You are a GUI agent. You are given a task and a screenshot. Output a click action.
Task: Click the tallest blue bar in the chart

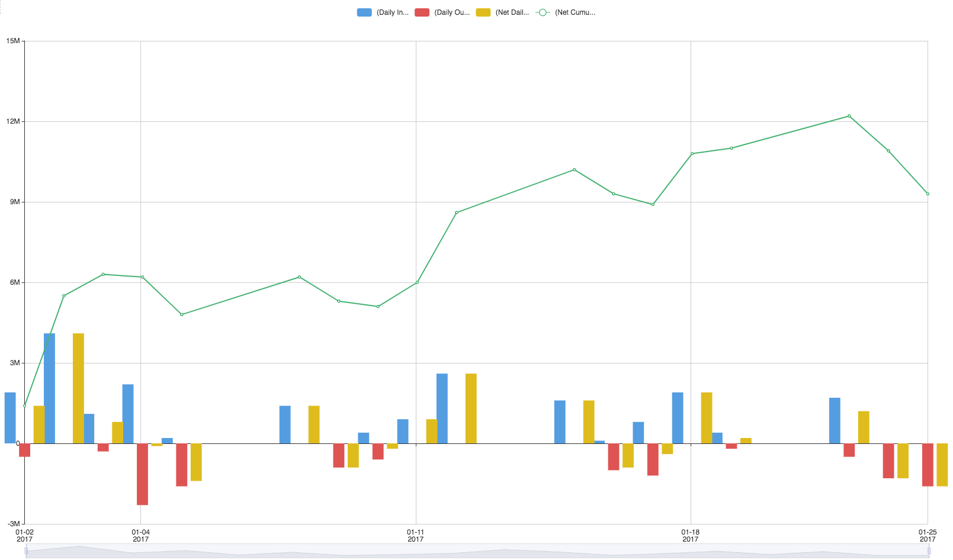(x=49, y=388)
